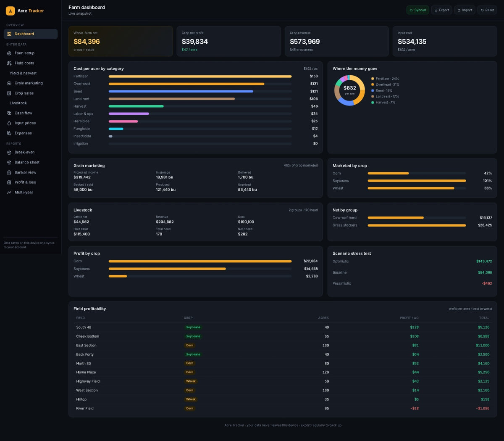This screenshot has width=504, height=441.
Task: Click the Dashboard grid icon in sidebar
Action: point(9,34)
